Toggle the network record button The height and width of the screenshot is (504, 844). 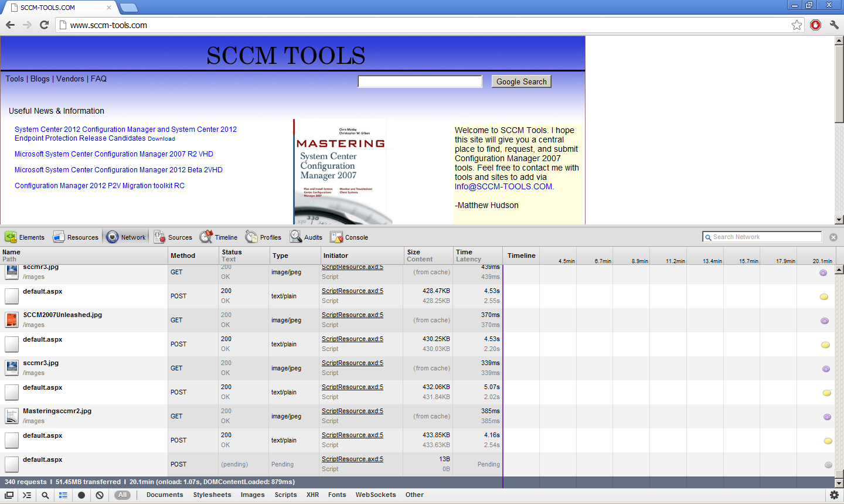[x=81, y=495]
